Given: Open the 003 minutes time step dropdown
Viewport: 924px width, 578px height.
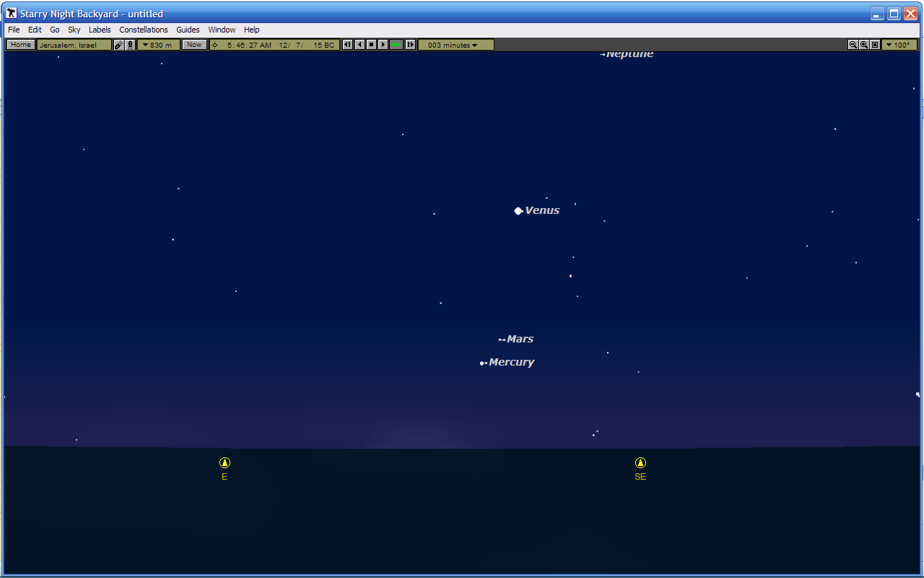Looking at the screenshot, I should (456, 45).
